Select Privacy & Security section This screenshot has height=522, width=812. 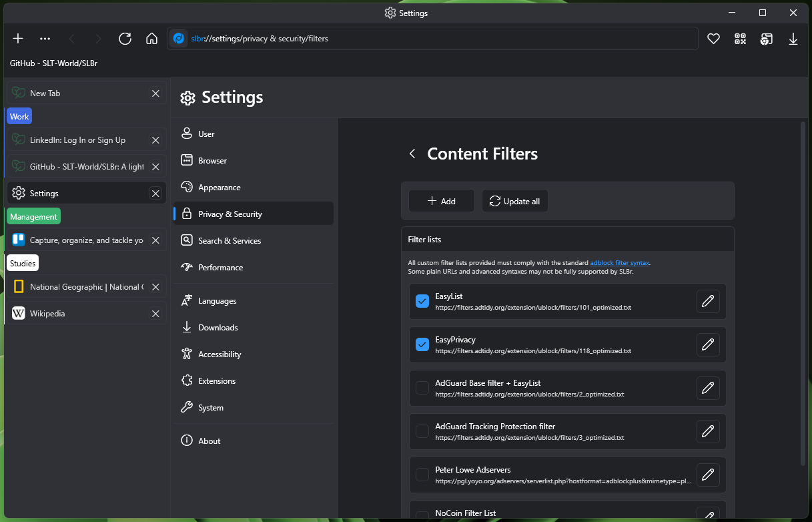[254, 214]
